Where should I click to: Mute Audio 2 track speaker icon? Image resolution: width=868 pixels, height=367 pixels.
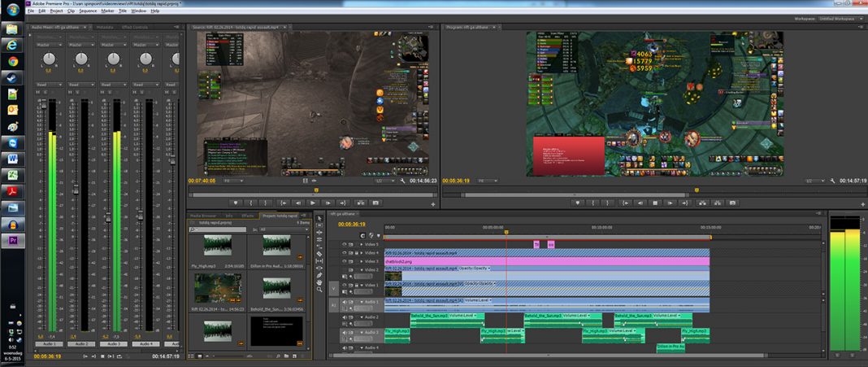coord(345,317)
